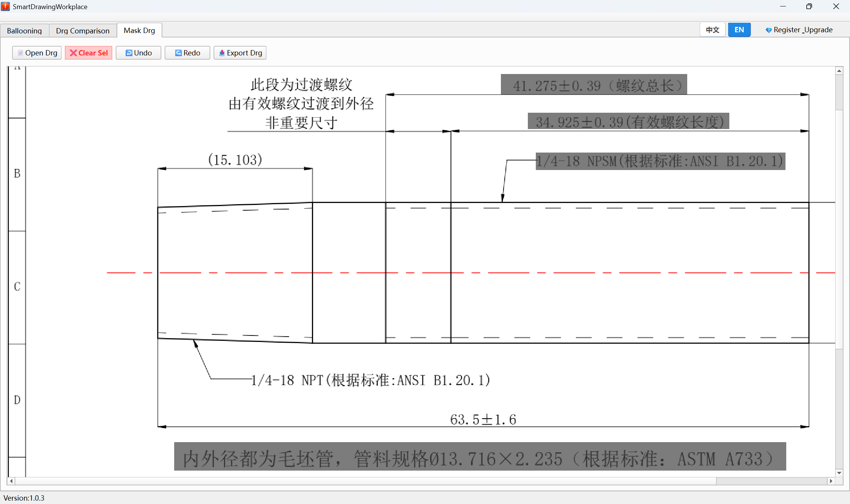The height and width of the screenshot is (504, 850).
Task: Open the Ballooning tab
Action: (x=24, y=30)
